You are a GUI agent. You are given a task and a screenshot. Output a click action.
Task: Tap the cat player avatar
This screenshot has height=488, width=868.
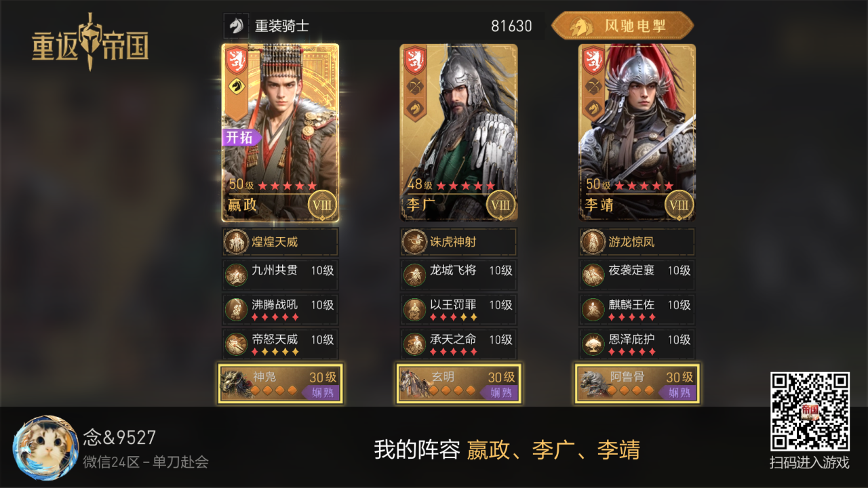(x=45, y=448)
